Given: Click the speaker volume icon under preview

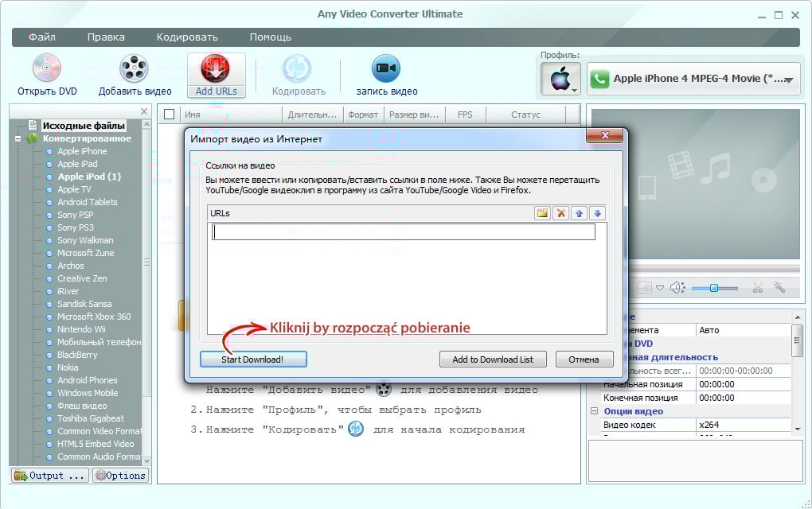Looking at the screenshot, I should pyautogui.click(x=677, y=288).
